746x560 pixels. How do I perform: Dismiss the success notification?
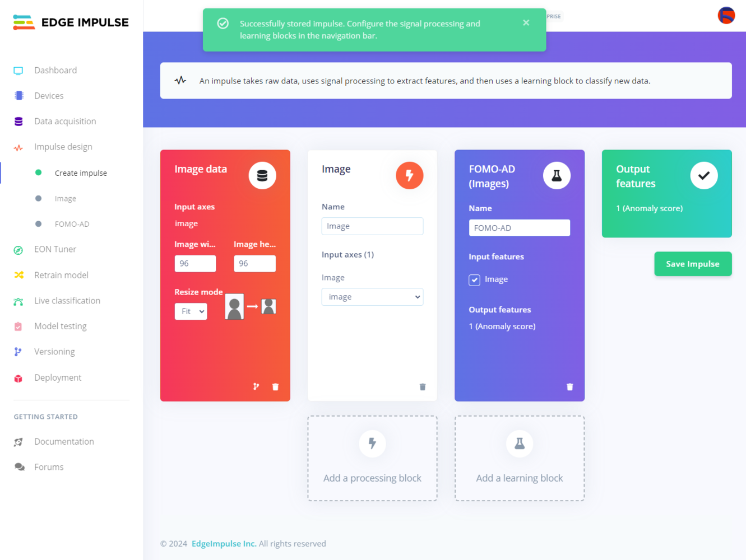(x=526, y=23)
